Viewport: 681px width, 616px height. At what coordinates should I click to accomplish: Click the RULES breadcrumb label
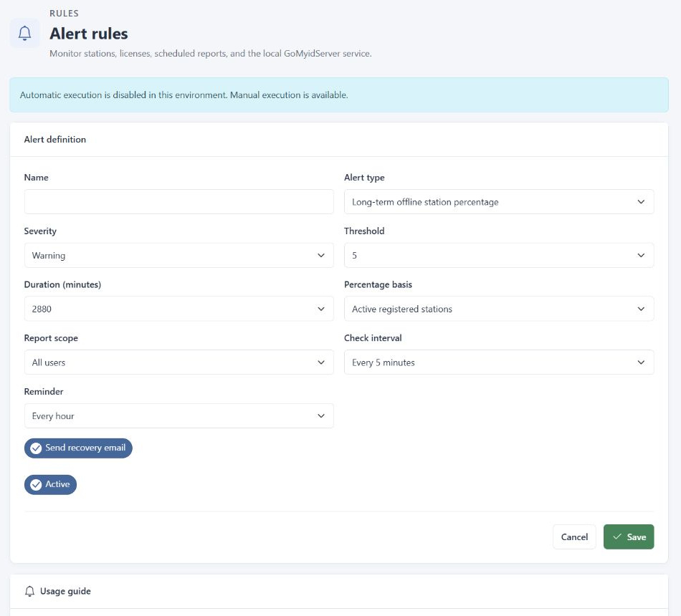click(65, 14)
